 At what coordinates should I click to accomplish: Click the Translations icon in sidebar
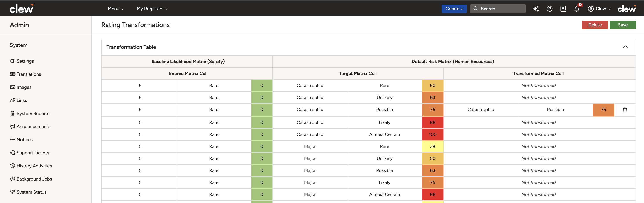(x=12, y=74)
